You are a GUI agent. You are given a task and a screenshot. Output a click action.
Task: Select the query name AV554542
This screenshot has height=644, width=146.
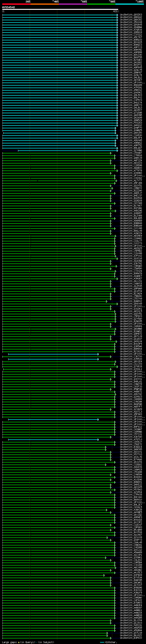[x=8, y=7]
